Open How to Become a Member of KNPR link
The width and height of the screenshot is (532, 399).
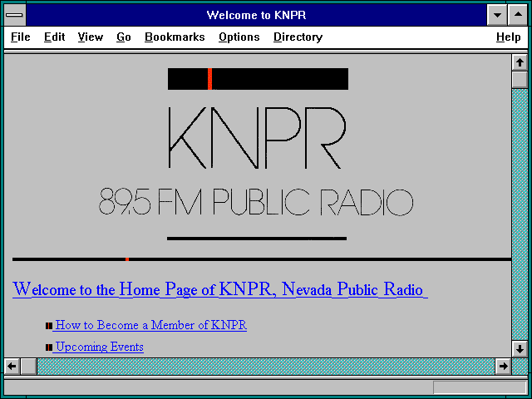151,325
